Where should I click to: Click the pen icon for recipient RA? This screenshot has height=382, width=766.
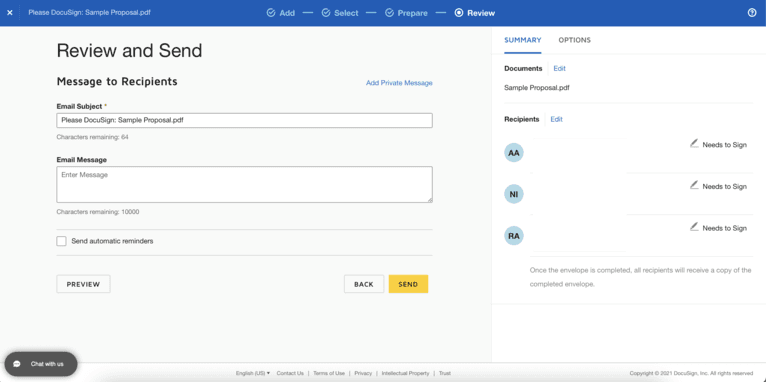coord(694,227)
